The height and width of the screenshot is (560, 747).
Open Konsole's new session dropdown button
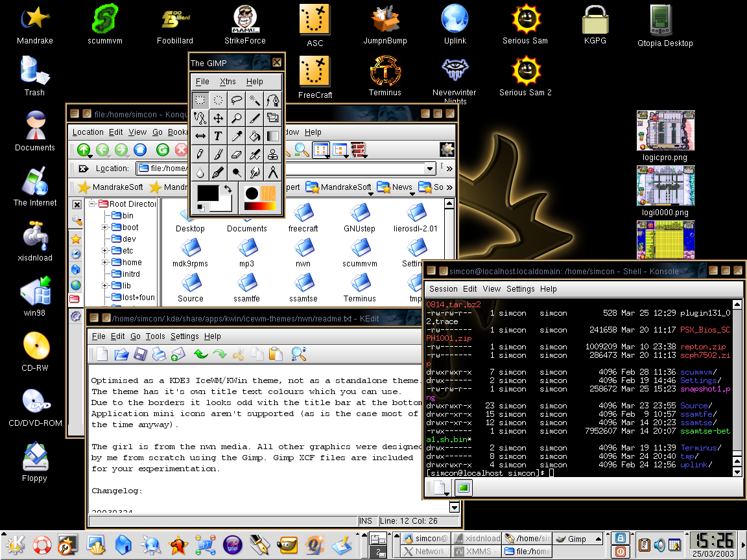440,487
